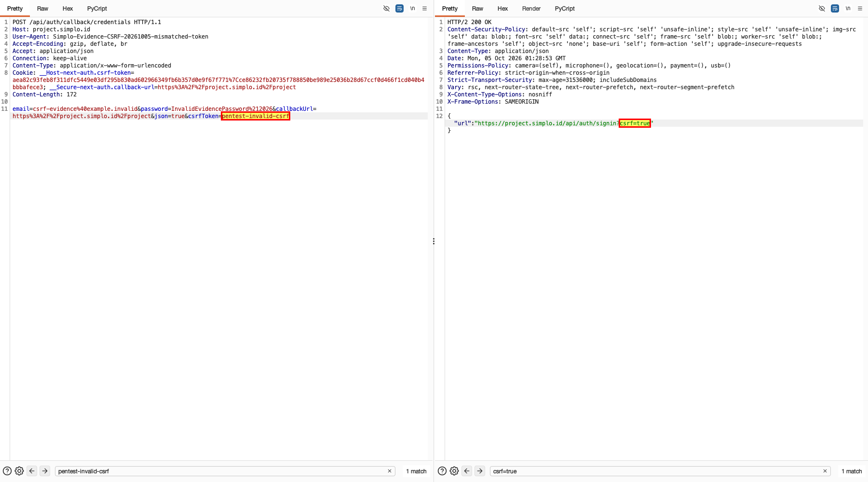868x482 pixels.
Task: Click request pane '1 match' counter
Action: 416,471
